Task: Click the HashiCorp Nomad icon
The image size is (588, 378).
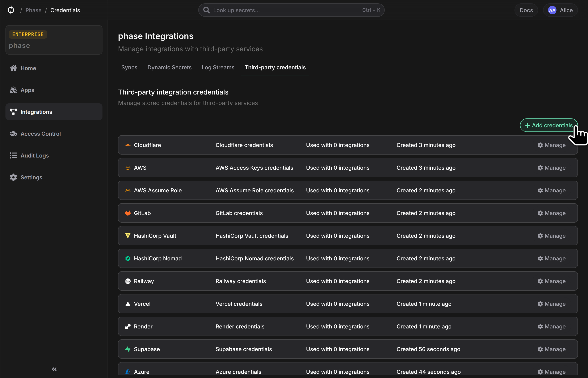Action: coord(128,259)
